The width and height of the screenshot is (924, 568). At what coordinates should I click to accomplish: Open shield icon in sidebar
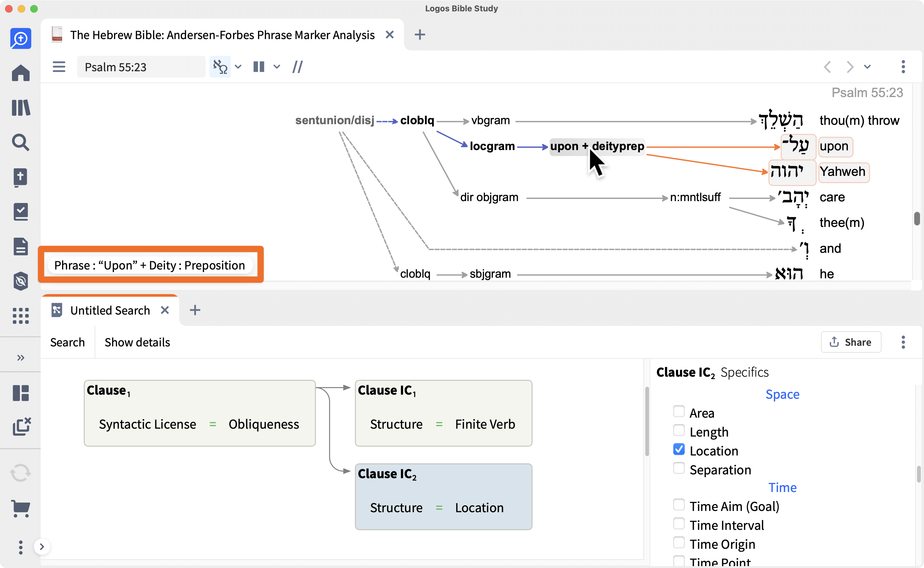pyautogui.click(x=21, y=281)
